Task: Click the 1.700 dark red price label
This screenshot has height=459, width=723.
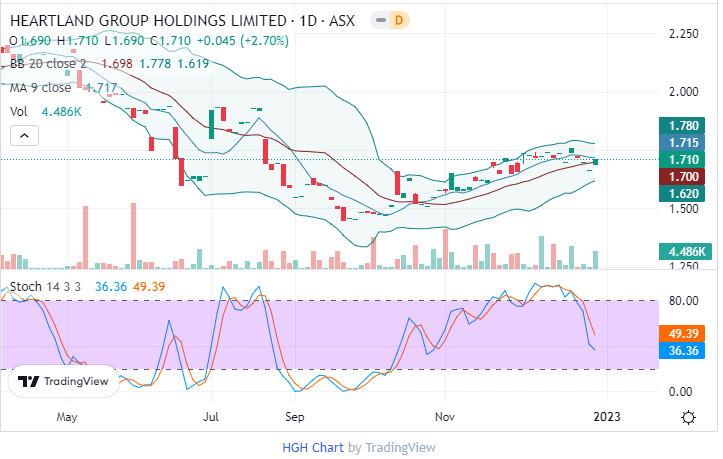Action: click(684, 176)
